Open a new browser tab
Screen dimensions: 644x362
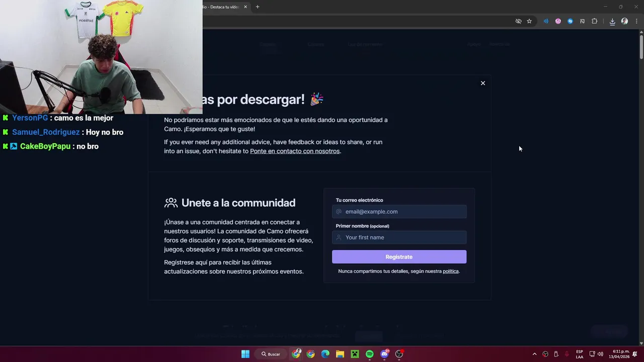pos(258,7)
